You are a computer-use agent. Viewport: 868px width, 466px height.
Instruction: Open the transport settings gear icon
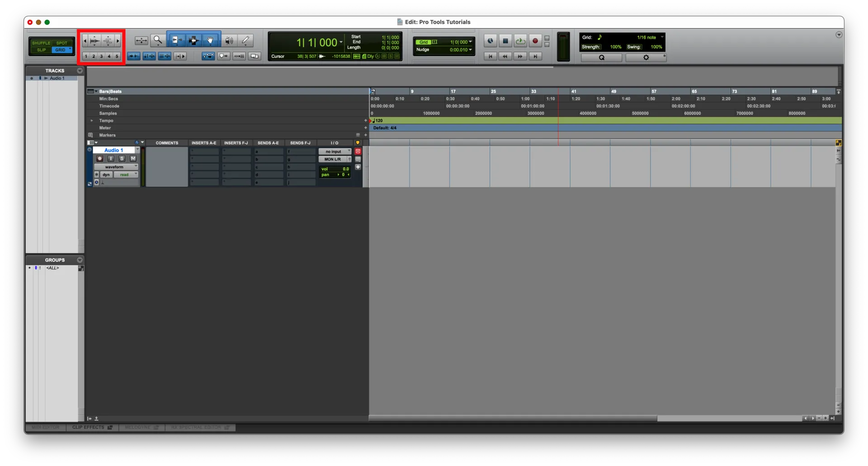click(646, 58)
